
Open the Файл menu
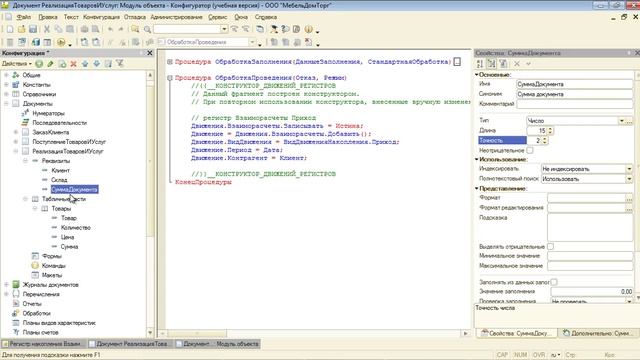(x=24, y=17)
